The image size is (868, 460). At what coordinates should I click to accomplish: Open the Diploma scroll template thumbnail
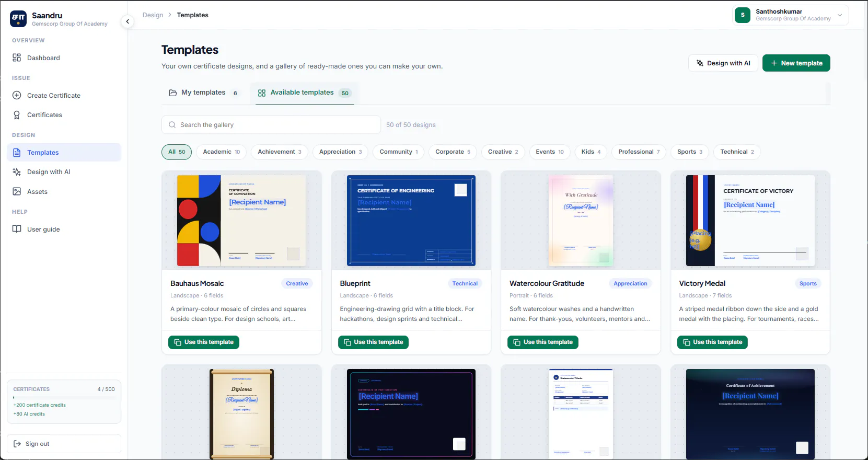tap(241, 414)
